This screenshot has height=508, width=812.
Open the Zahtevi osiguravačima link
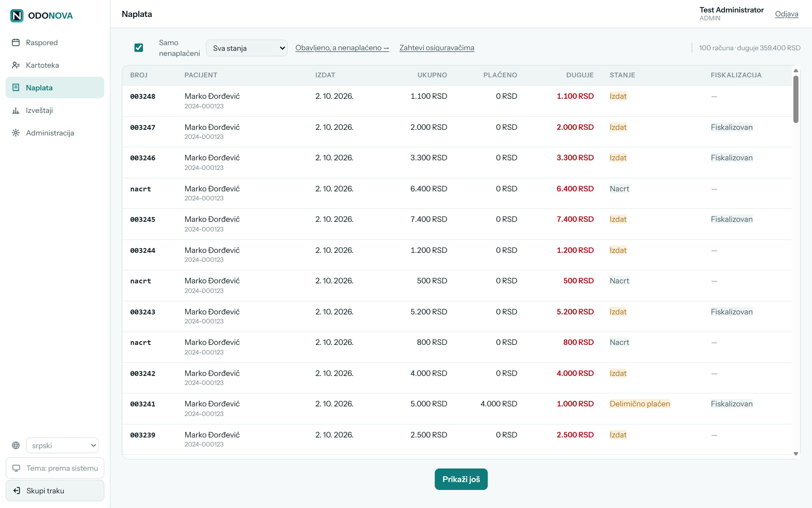click(x=436, y=48)
